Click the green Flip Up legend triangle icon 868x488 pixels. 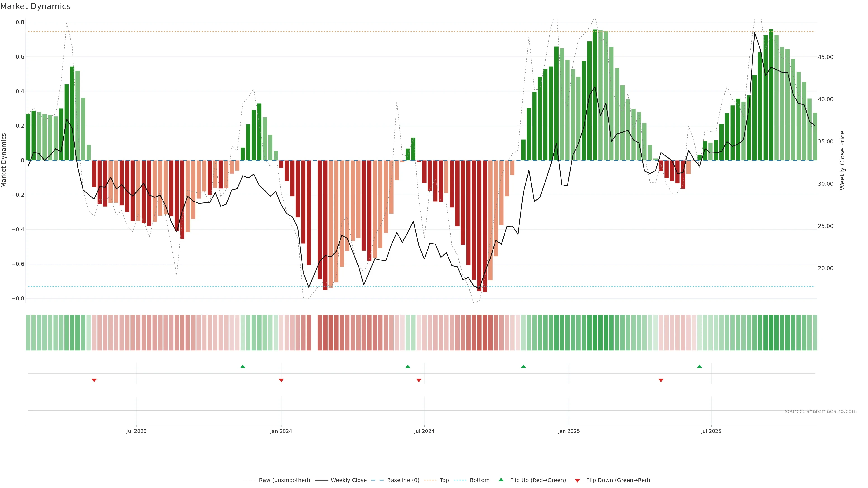(501, 480)
